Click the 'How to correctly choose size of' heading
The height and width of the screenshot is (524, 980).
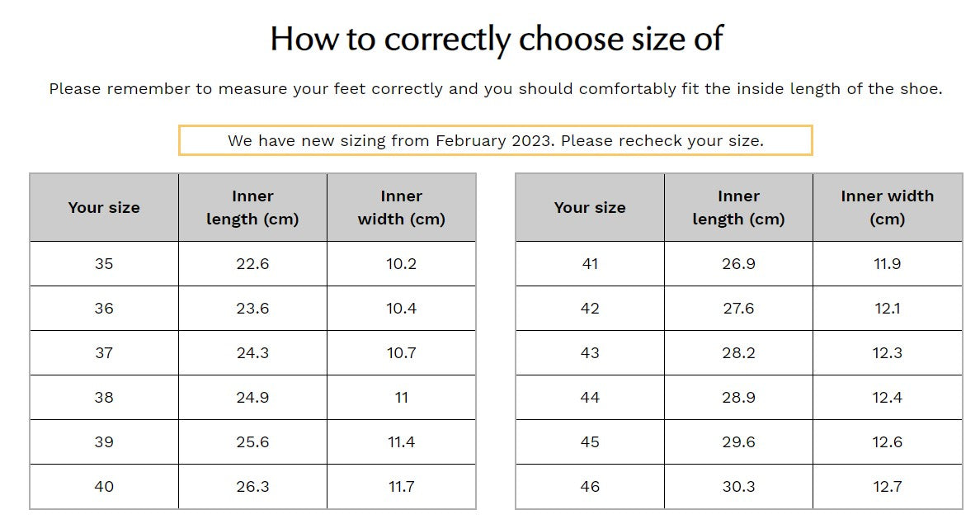click(496, 39)
